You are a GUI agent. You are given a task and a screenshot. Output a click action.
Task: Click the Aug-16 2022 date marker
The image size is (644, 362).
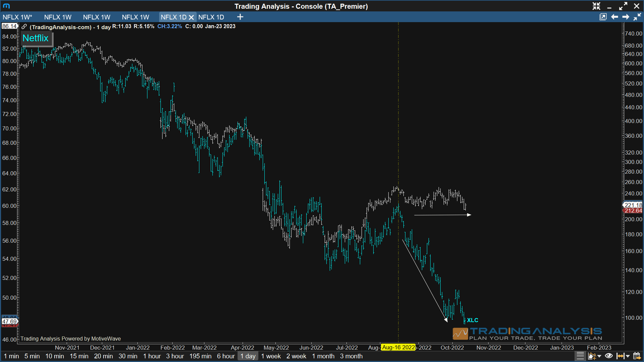pos(398,348)
